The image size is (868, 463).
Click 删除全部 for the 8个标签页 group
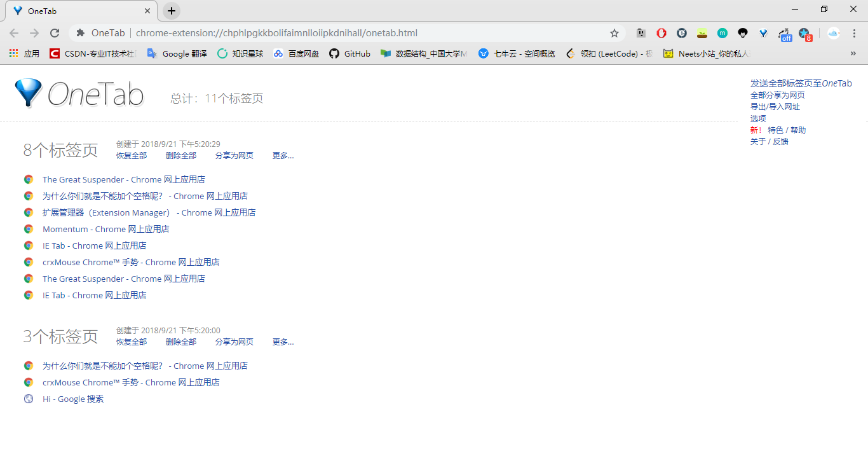tap(181, 155)
